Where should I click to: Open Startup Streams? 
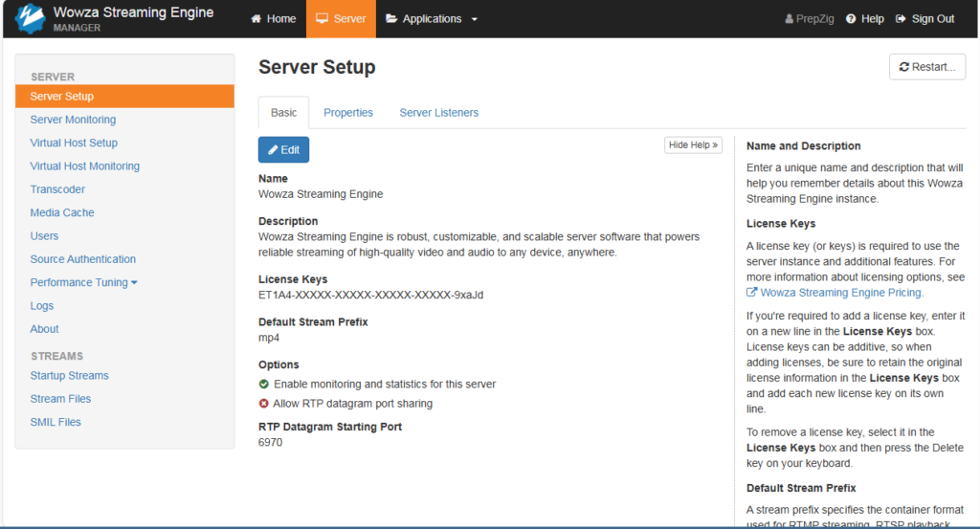point(69,375)
